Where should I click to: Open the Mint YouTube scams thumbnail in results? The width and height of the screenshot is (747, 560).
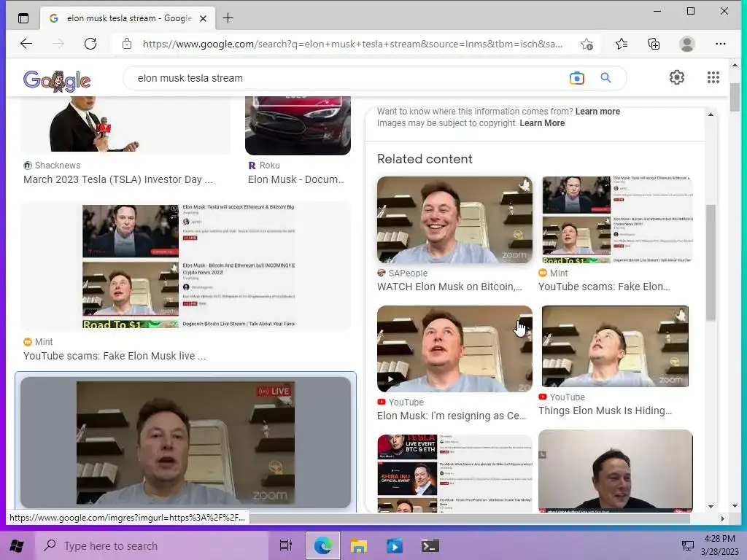point(186,265)
